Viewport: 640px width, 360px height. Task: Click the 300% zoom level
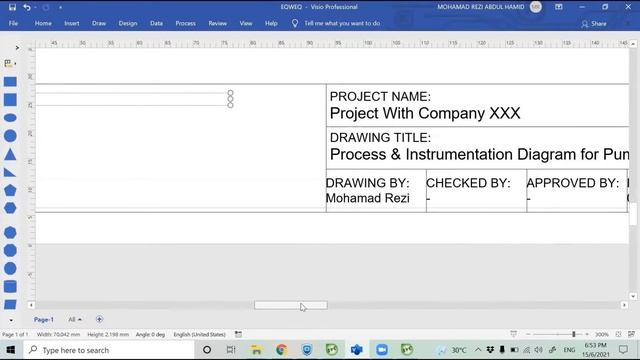[601, 334]
